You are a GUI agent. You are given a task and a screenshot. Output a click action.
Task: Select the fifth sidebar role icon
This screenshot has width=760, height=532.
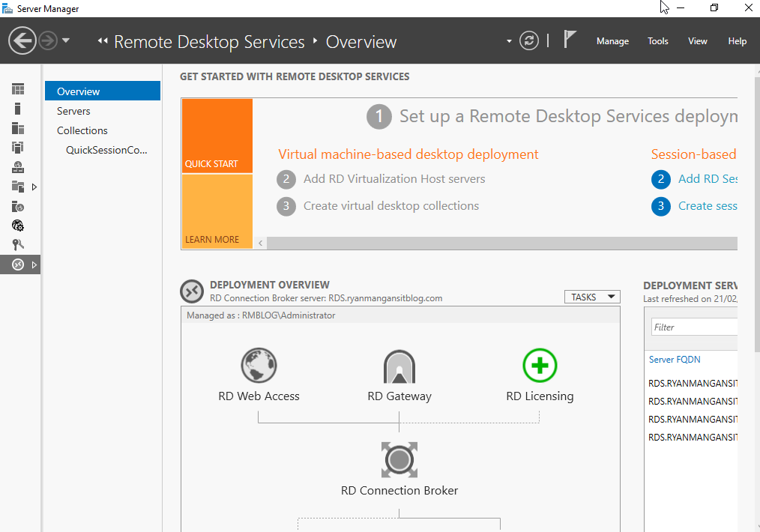[x=18, y=167]
